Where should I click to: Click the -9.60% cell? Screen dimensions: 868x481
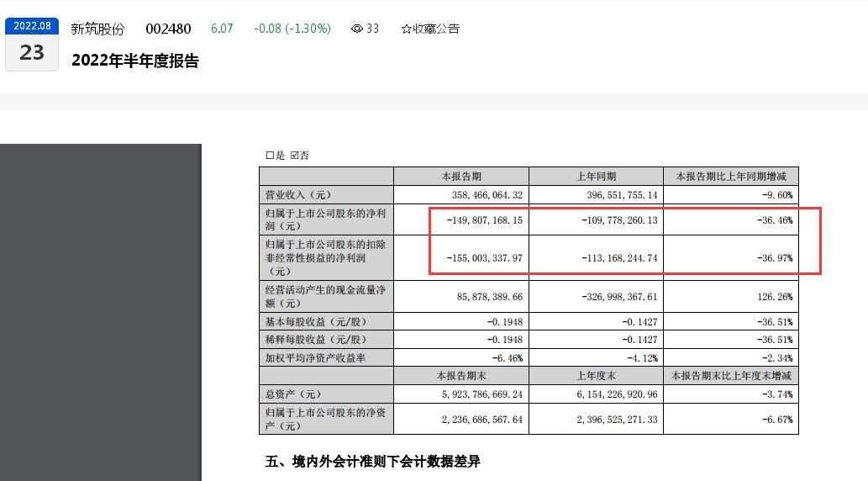(777, 195)
